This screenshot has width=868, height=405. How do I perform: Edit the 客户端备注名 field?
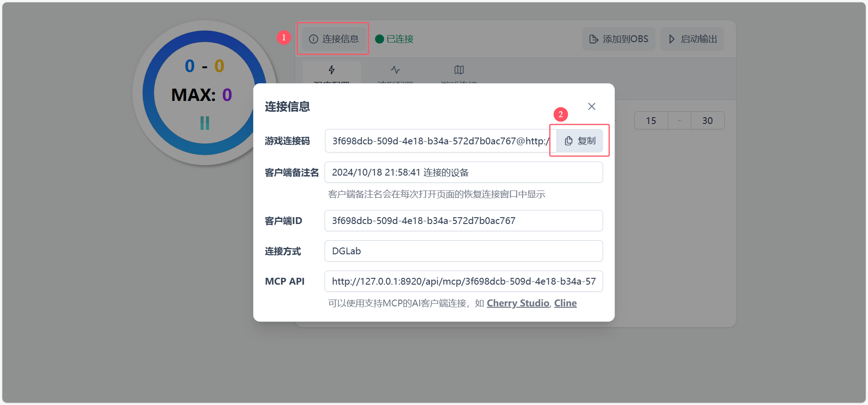464,172
